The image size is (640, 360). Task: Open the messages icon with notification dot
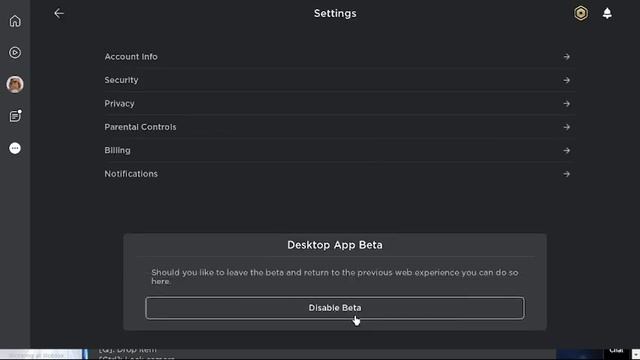coord(15,116)
